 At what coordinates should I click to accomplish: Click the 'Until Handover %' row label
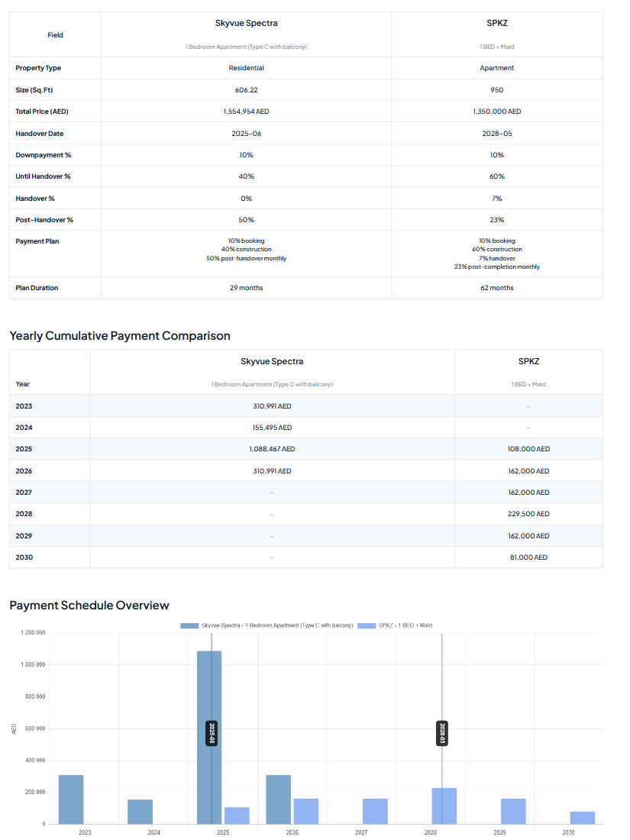coord(43,176)
